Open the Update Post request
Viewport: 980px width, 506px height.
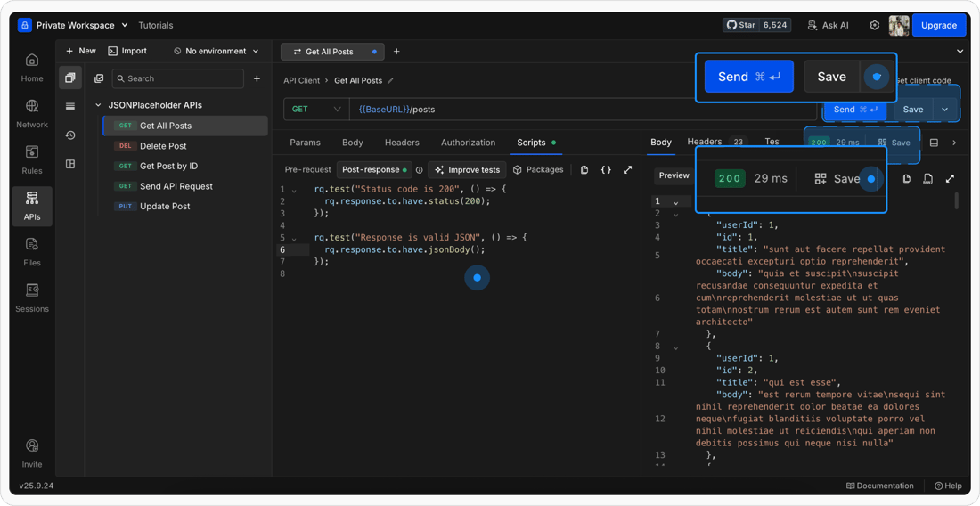tap(185, 206)
